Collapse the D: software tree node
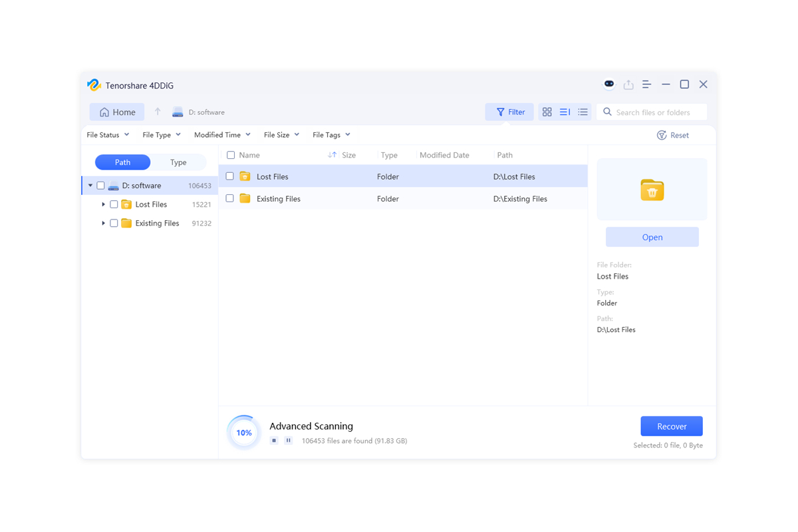The width and height of the screenshot is (798, 532). (90, 186)
